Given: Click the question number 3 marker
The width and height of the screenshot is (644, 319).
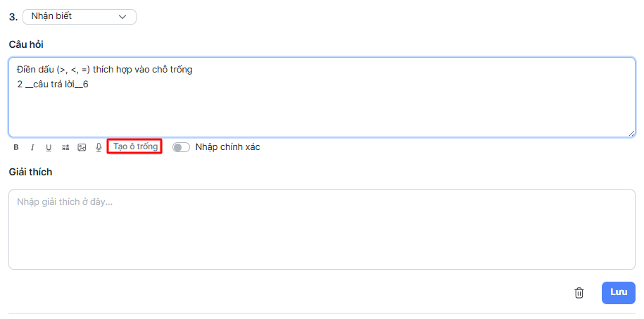Looking at the screenshot, I should 13,17.
